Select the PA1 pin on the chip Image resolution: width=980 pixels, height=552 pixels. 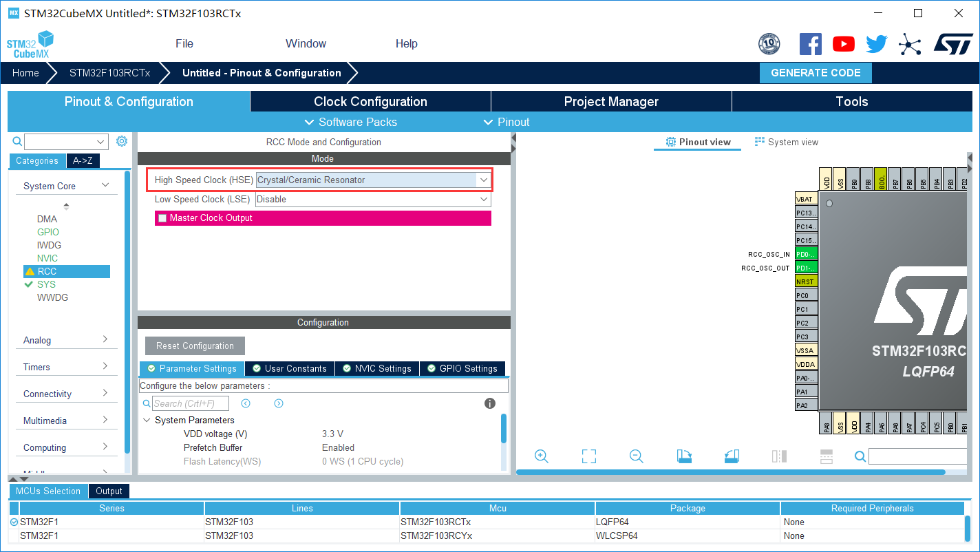[x=806, y=392]
